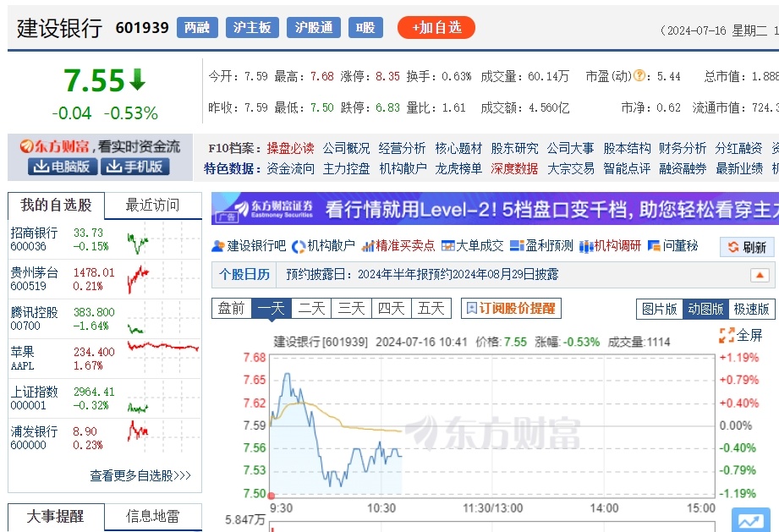
Task: Click blue chart icon at bottom right
Action: (x=750, y=520)
